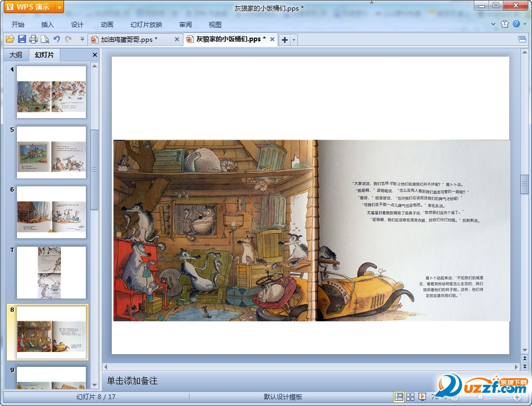Switch to slide sorter view icon
Image resolution: width=532 pixels, height=406 pixels.
[411, 396]
